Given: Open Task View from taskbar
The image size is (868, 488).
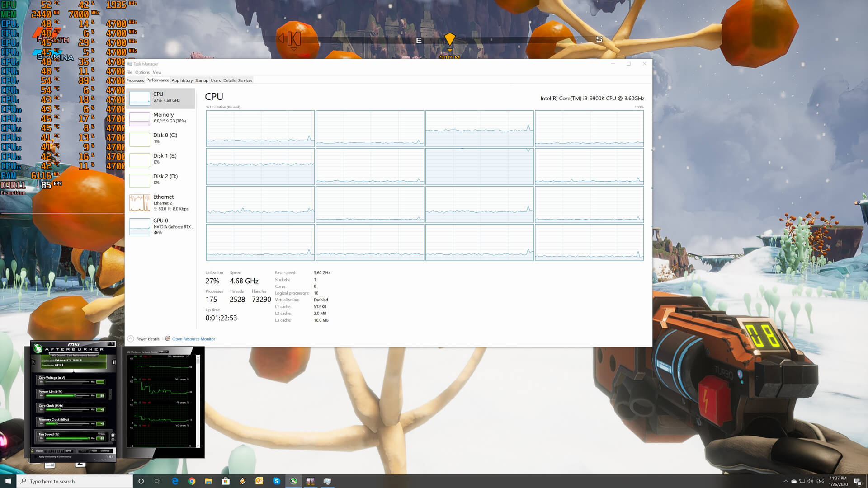Looking at the screenshot, I should click(x=157, y=481).
